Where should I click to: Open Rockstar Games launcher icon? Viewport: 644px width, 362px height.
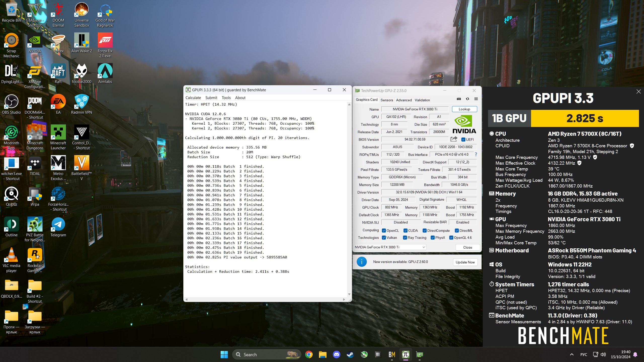(x=35, y=260)
